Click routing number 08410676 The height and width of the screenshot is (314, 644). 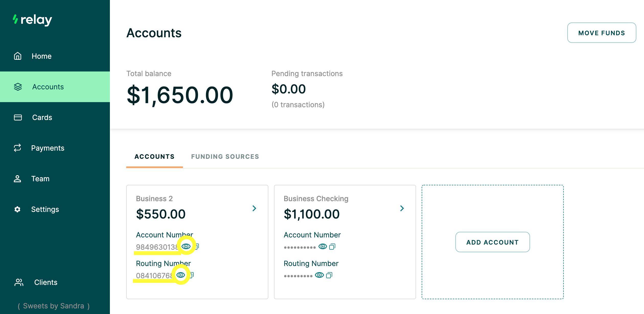click(154, 275)
